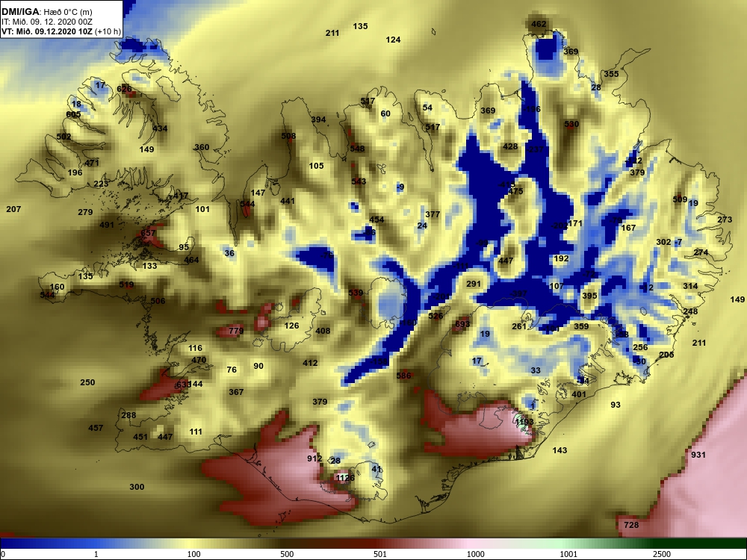
Task: Click the map value '509' in the east
Action: (x=680, y=199)
